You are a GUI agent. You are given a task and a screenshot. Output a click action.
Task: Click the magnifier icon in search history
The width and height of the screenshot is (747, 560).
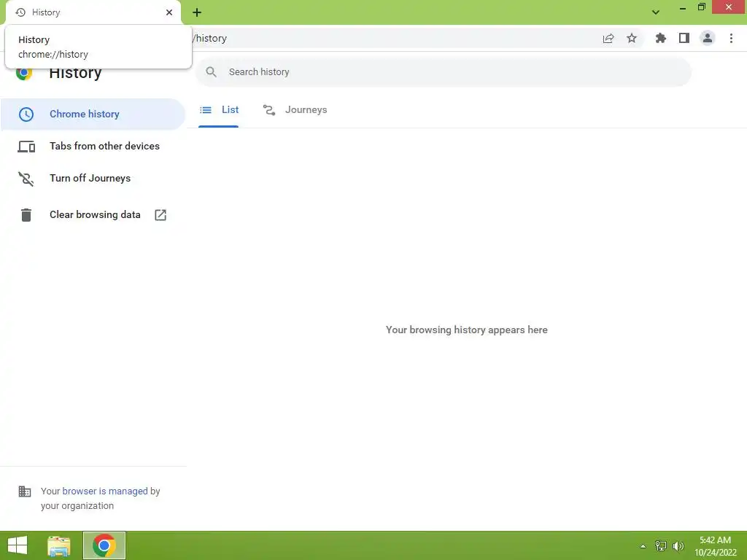click(211, 72)
